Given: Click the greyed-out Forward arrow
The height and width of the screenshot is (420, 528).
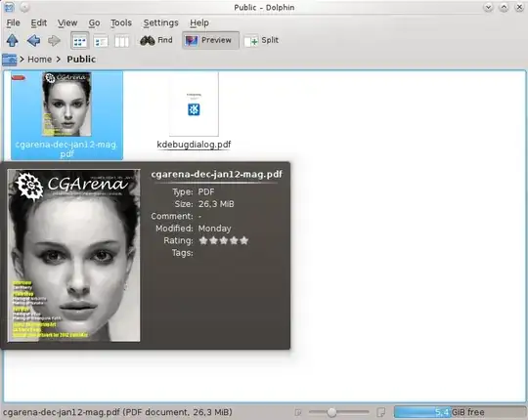Looking at the screenshot, I should pos(54,41).
